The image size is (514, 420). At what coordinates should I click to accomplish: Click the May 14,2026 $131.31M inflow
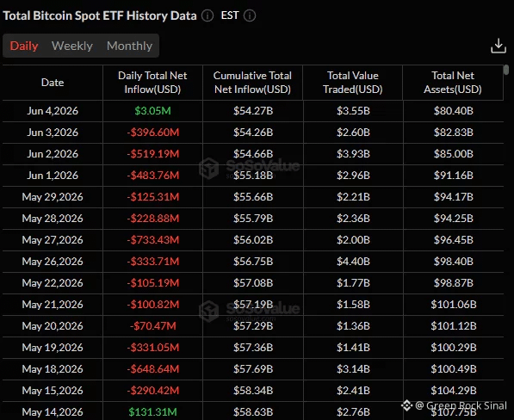(152, 411)
